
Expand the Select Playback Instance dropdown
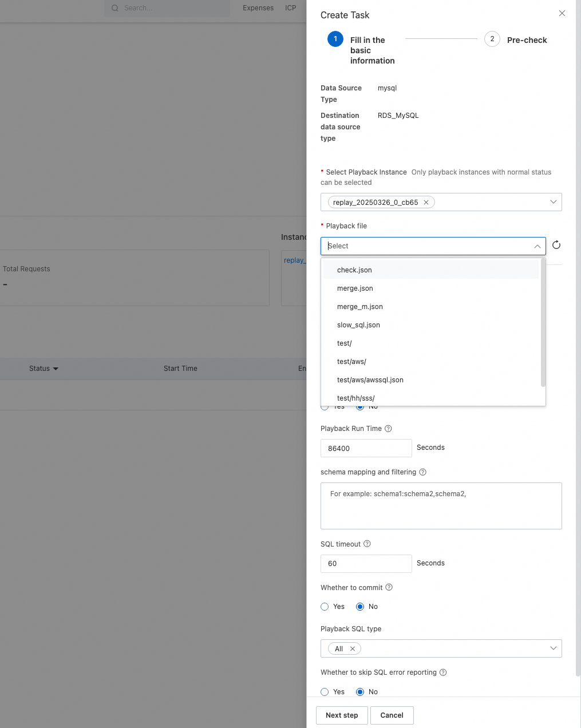click(x=554, y=202)
